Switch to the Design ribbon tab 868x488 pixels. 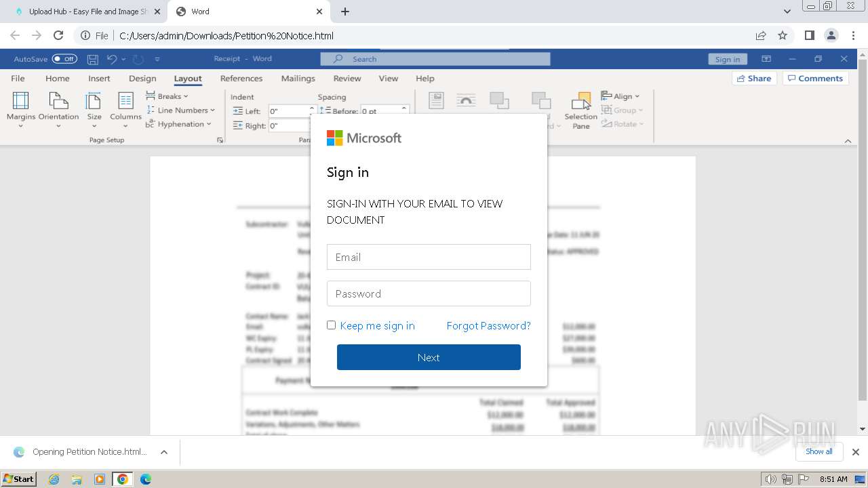[142, 78]
